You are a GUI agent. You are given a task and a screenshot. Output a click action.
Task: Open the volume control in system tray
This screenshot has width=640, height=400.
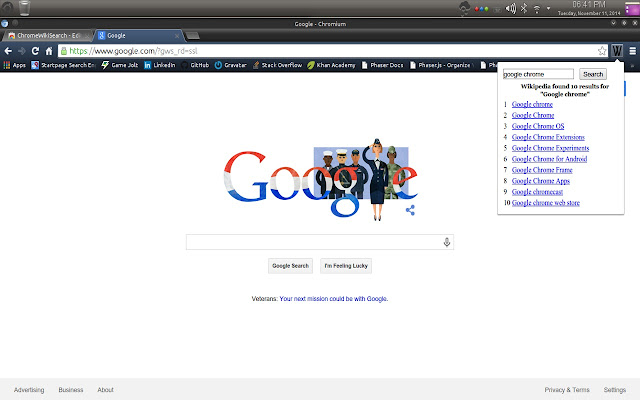[511, 8]
